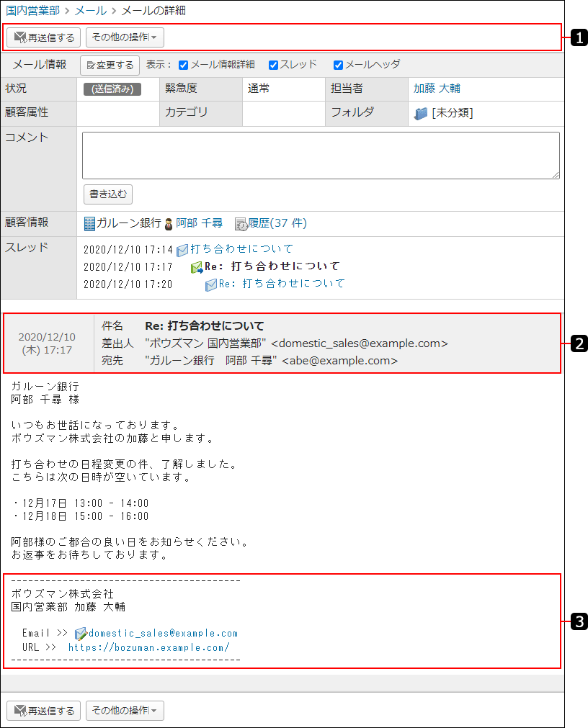Click the 2020/12/10 (木) 17:17 date cell

[47, 343]
